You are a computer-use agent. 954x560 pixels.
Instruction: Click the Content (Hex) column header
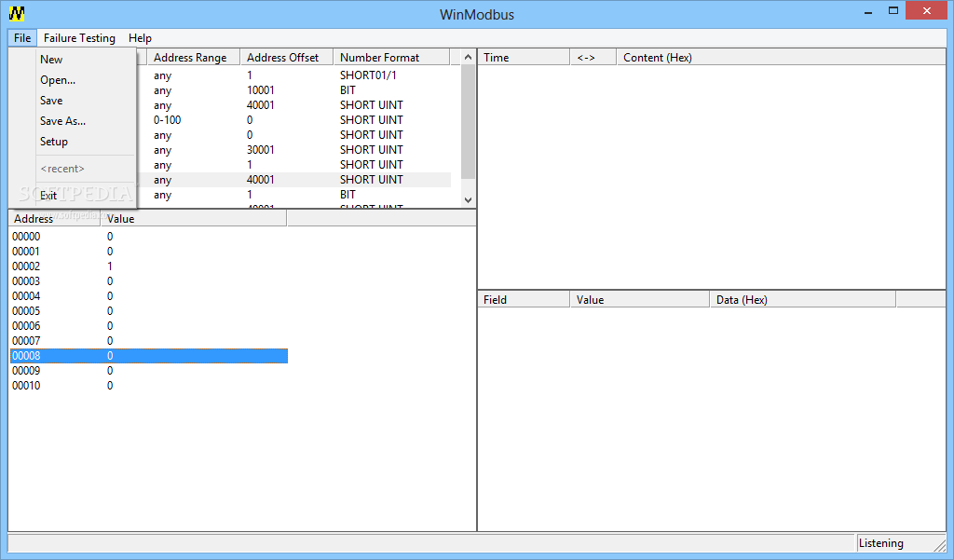[782, 57]
